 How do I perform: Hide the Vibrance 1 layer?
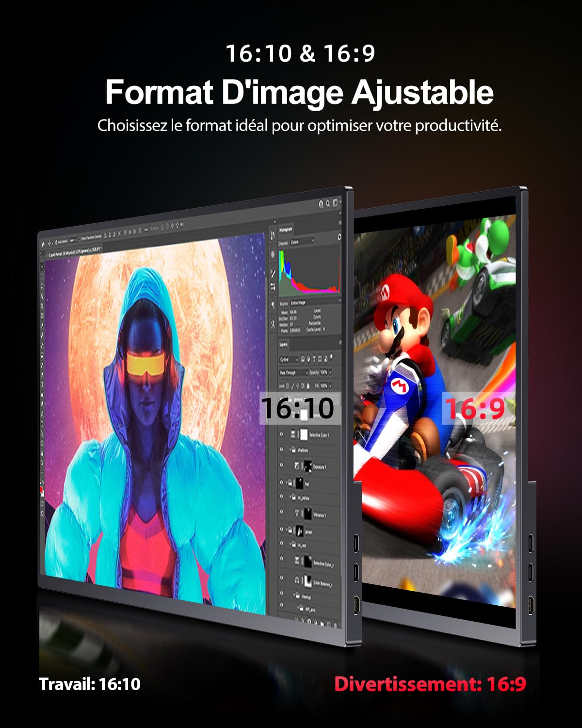[281, 512]
